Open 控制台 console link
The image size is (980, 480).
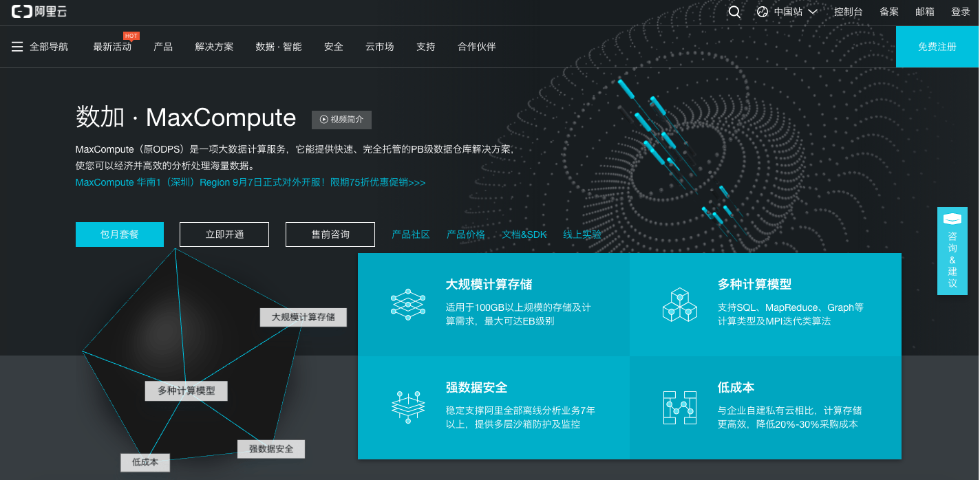point(848,12)
